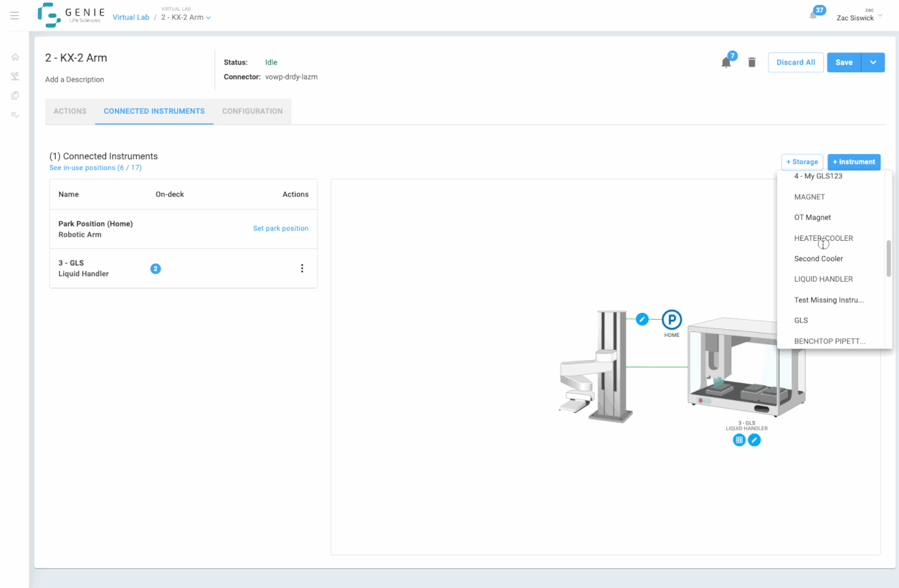The image size is (899, 588).
Task: Click Add a Description field
Action: coord(74,80)
